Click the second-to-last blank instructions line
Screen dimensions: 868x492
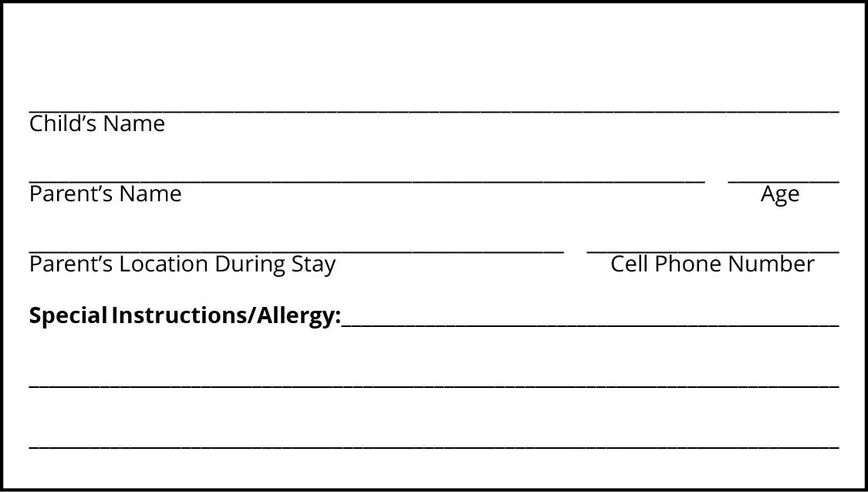434,386
